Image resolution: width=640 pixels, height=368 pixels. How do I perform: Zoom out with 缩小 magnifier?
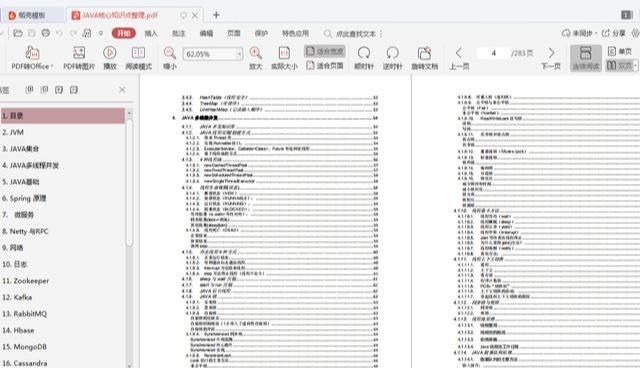point(169,53)
